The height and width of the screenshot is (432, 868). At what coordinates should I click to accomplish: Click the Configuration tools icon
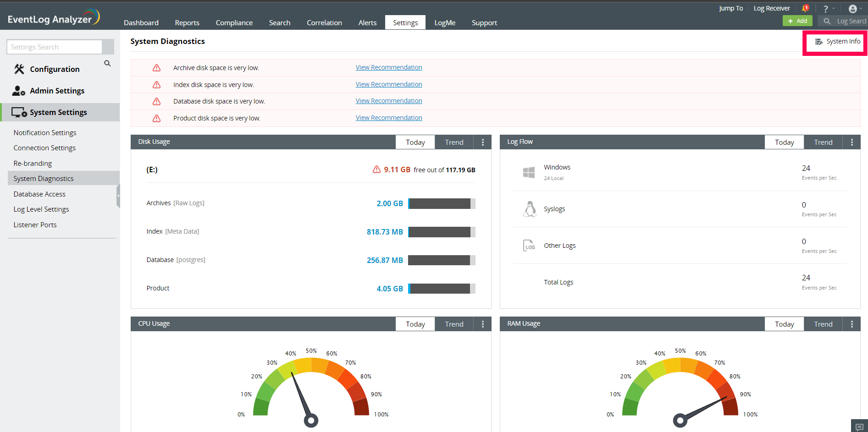click(19, 69)
